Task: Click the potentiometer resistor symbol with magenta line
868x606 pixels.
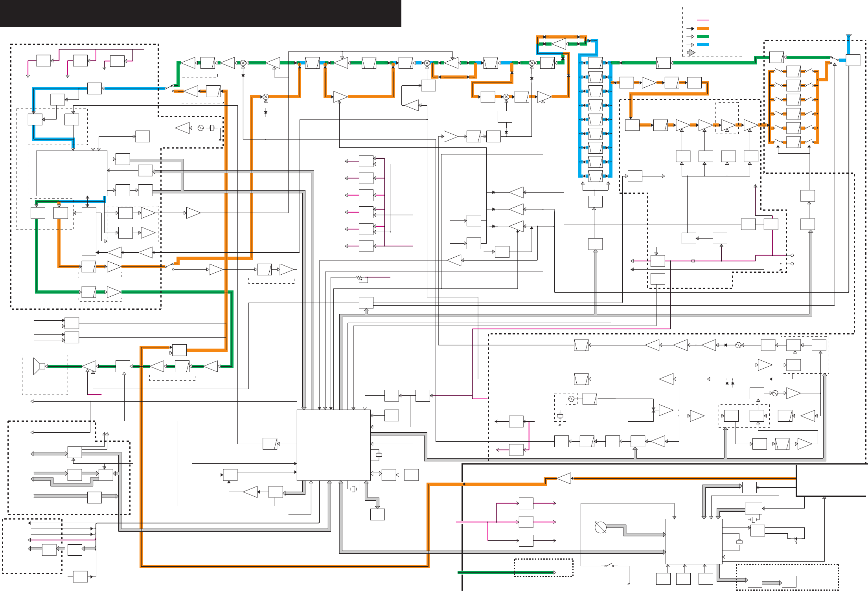Action: (x=359, y=277)
